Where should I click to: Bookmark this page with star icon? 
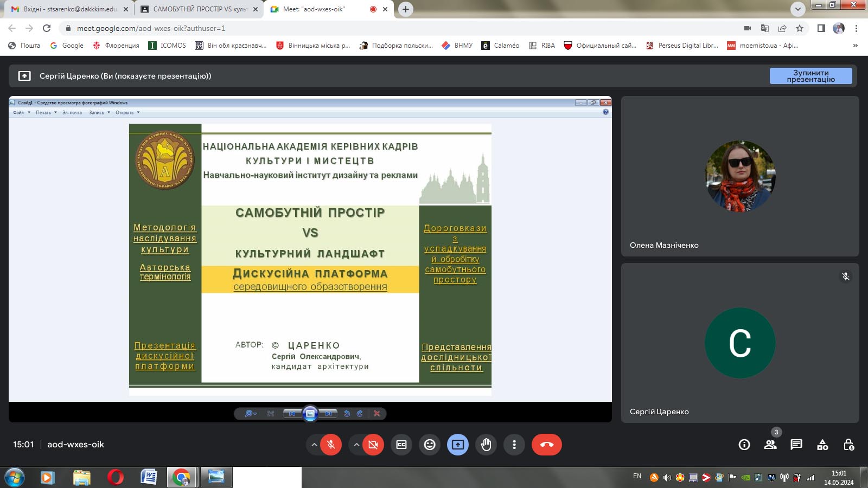click(x=799, y=28)
